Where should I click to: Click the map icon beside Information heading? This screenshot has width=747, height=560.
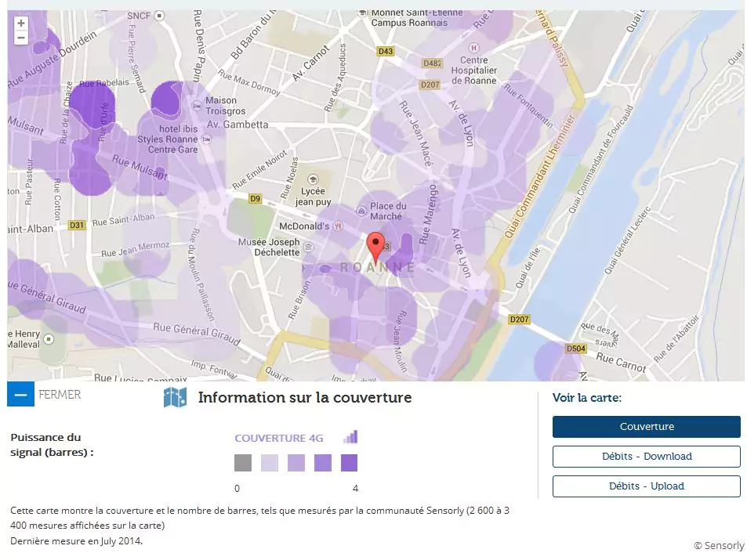(175, 398)
